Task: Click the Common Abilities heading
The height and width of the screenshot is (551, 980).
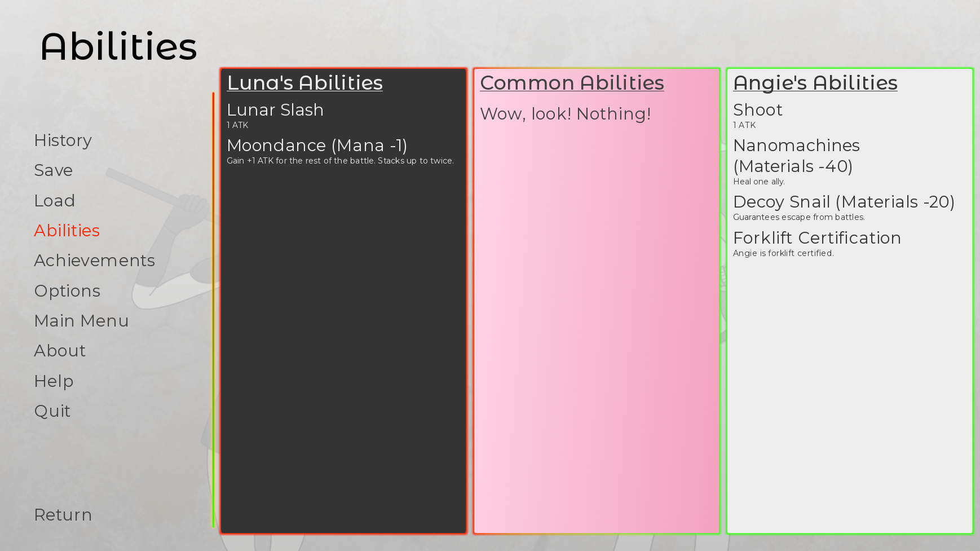Action: pos(572,83)
